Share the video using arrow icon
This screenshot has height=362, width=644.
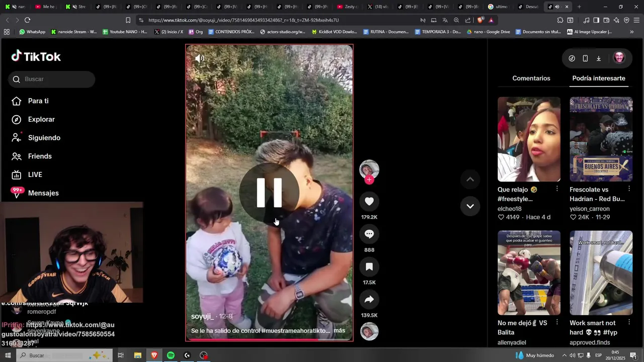(369, 300)
